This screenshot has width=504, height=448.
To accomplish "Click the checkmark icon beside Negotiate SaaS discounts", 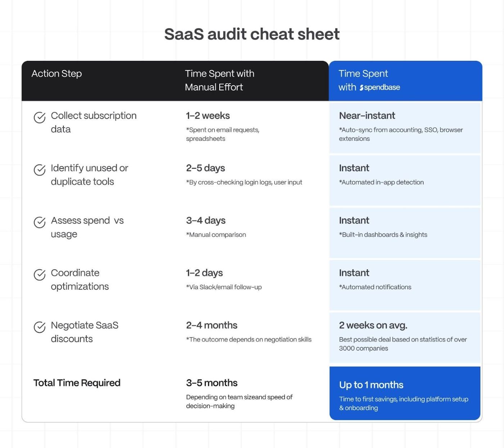I will coord(40,327).
